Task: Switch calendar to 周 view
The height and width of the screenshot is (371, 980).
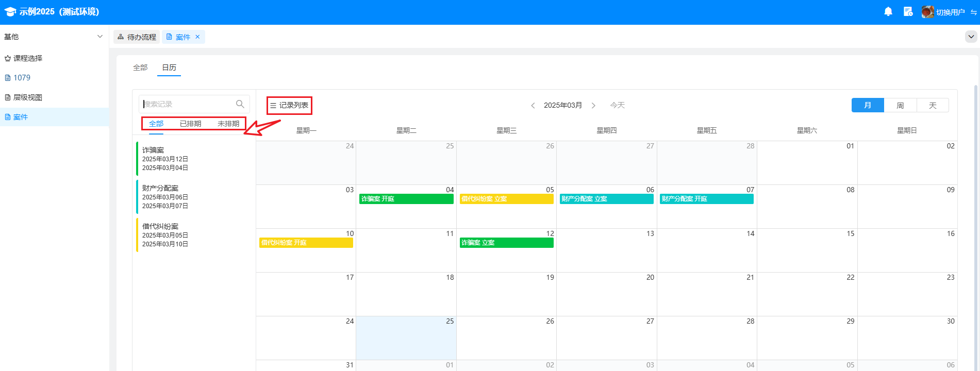Action: point(900,105)
